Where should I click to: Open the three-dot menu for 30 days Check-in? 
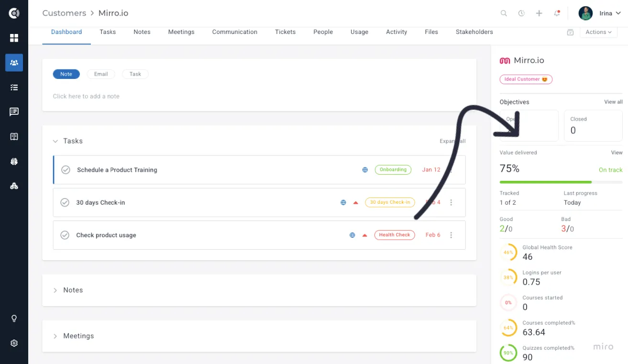click(451, 202)
